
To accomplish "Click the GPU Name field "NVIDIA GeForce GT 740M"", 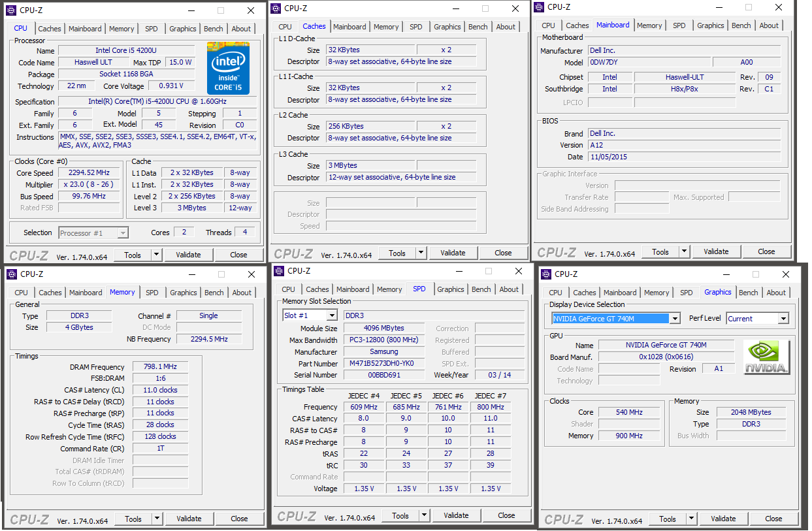I will [x=666, y=345].
